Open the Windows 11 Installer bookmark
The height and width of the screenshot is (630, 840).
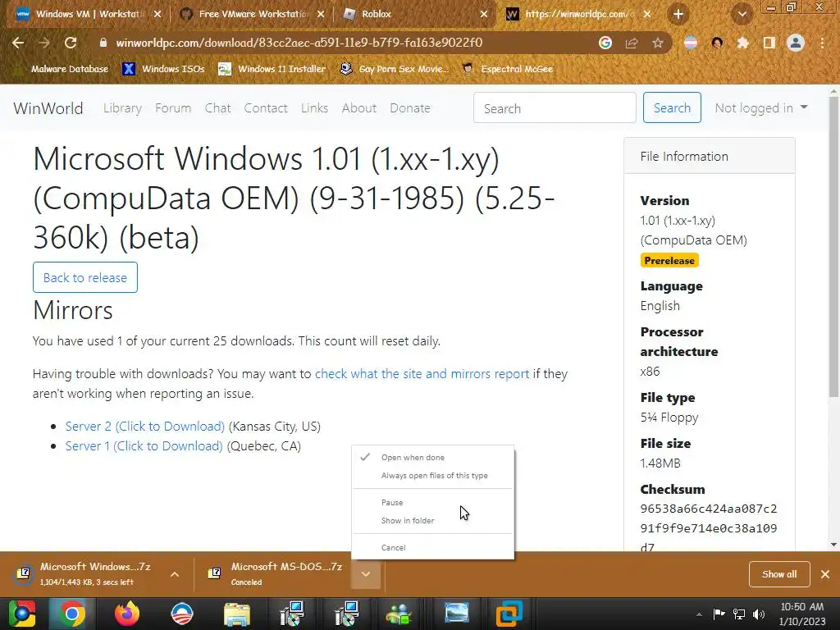click(272, 69)
